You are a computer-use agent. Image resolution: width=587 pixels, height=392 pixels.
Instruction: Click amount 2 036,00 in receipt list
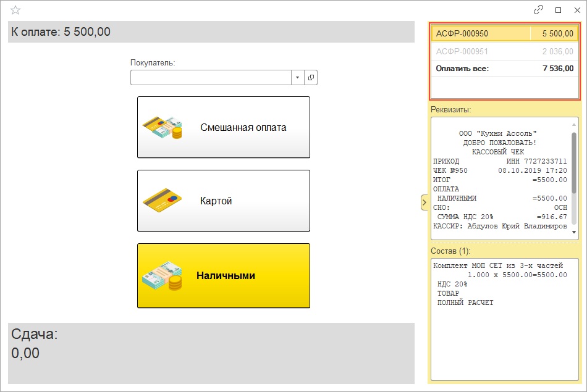[558, 51]
